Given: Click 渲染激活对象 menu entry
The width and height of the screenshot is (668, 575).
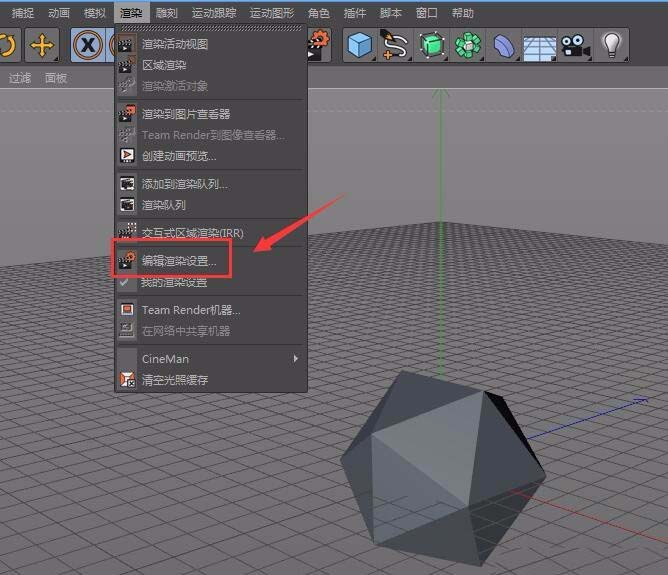Looking at the screenshot, I should pos(211,86).
